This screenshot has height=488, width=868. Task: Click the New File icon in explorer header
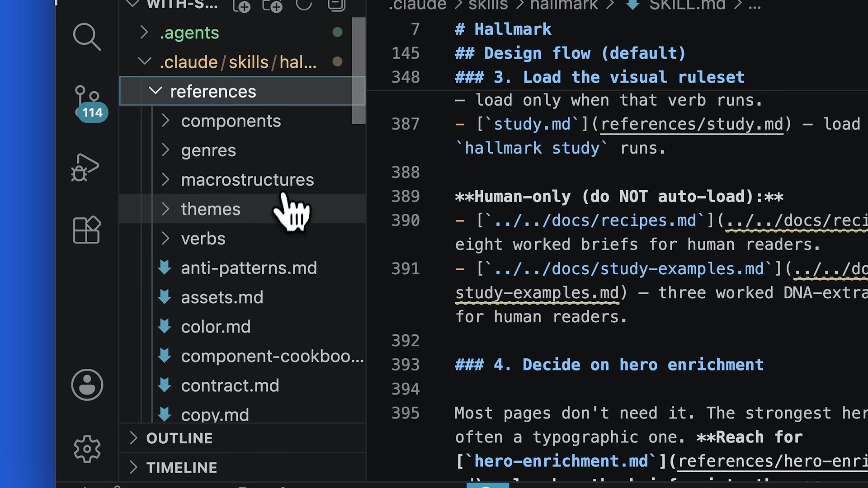[242, 5]
